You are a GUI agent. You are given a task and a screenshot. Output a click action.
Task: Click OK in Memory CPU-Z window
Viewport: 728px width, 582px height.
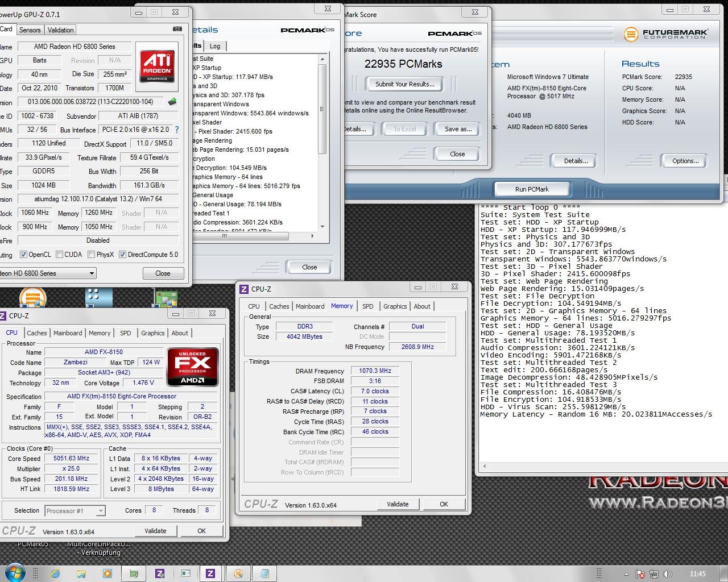coord(444,504)
